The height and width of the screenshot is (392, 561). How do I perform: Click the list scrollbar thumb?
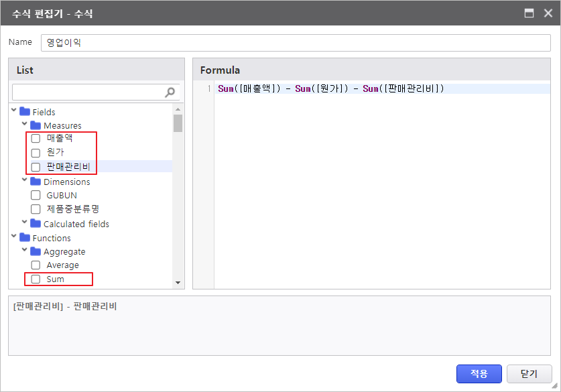[178, 123]
